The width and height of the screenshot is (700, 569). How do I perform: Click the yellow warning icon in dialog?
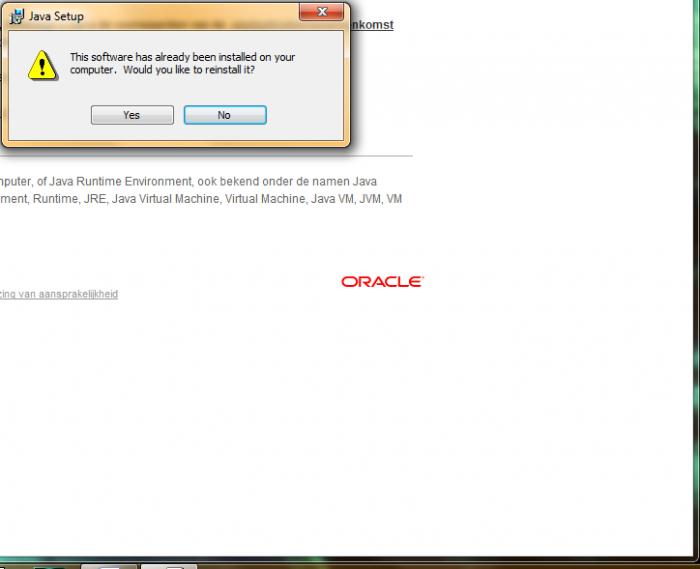click(x=42, y=65)
